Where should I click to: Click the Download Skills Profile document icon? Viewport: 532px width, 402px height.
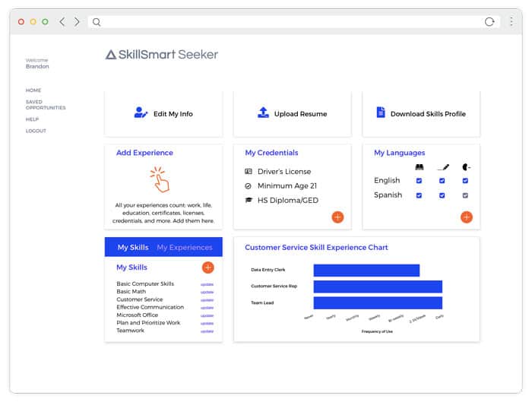click(x=381, y=112)
